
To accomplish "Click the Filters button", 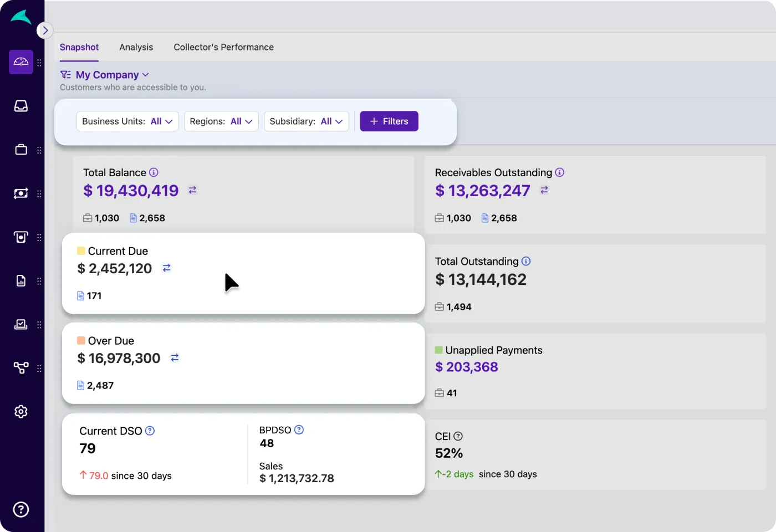I will click(x=389, y=121).
